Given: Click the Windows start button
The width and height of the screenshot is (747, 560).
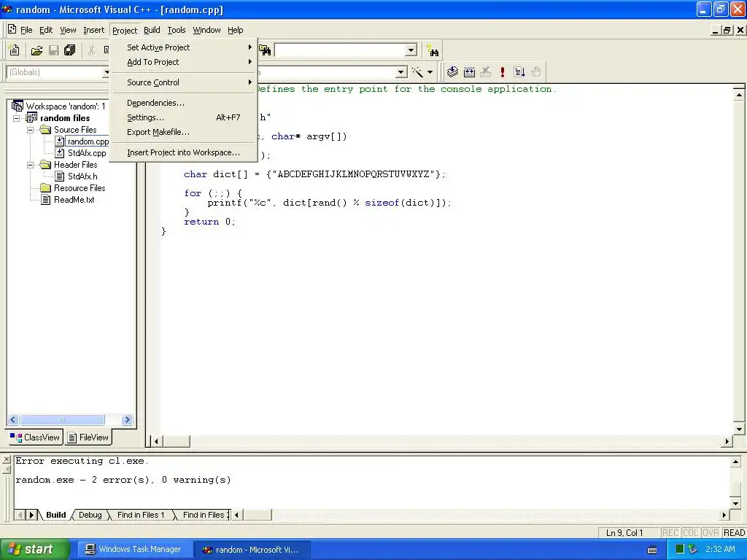Looking at the screenshot, I should point(34,549).
